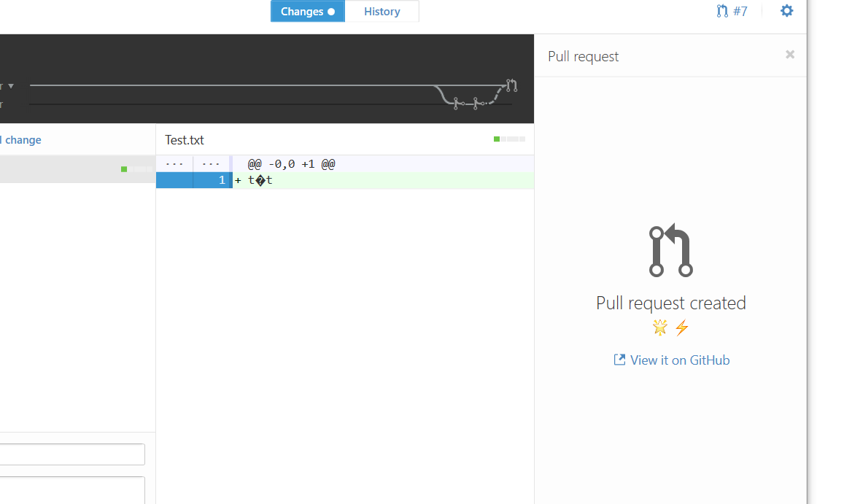
Task: Click the large pull request created icon
Action: (670, 250)
